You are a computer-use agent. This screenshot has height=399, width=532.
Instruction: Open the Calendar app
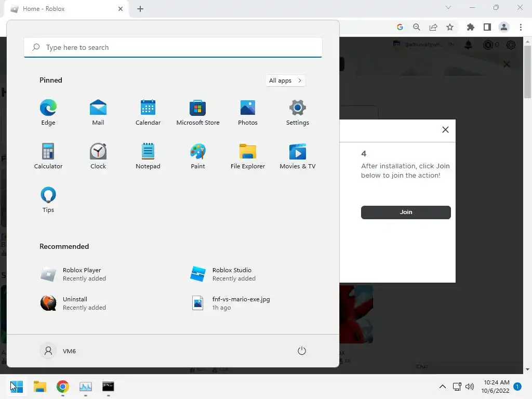click(148, 113)
